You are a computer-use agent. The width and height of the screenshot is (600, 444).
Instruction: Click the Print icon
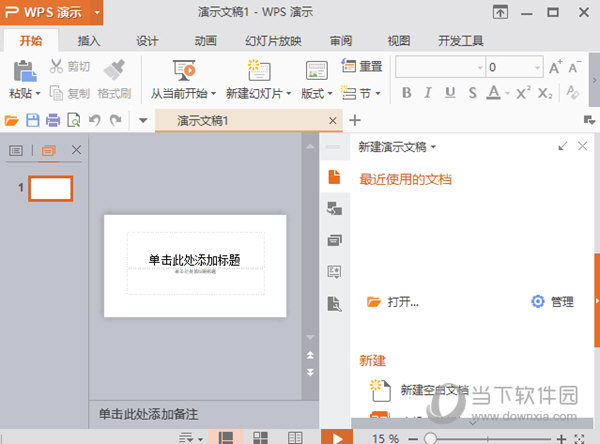(53, 121)
